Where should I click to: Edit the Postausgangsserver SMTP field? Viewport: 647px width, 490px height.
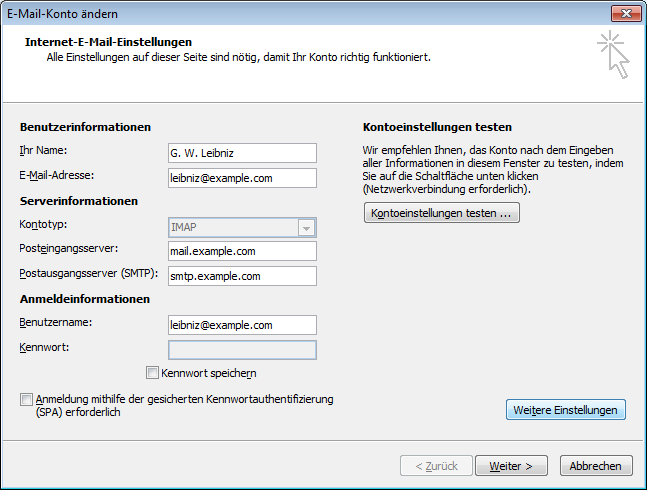(x=242, y=276)
